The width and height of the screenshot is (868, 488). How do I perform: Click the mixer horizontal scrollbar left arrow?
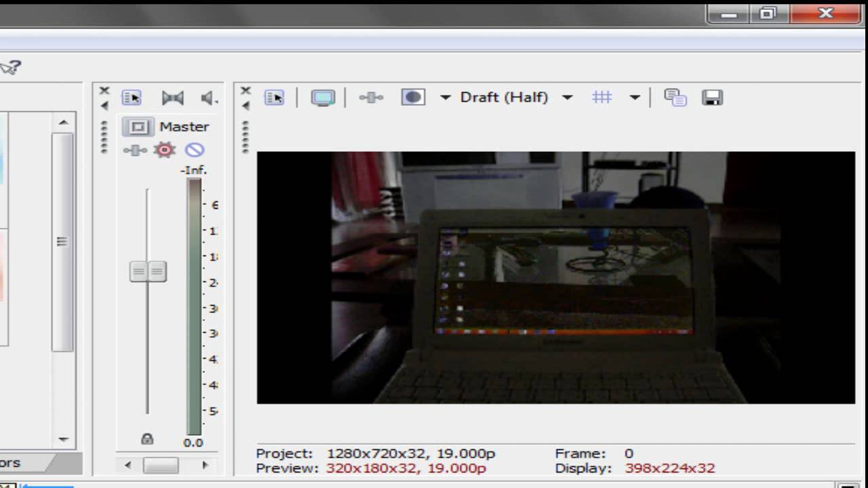pyautogui.click(x=127, y=465)
